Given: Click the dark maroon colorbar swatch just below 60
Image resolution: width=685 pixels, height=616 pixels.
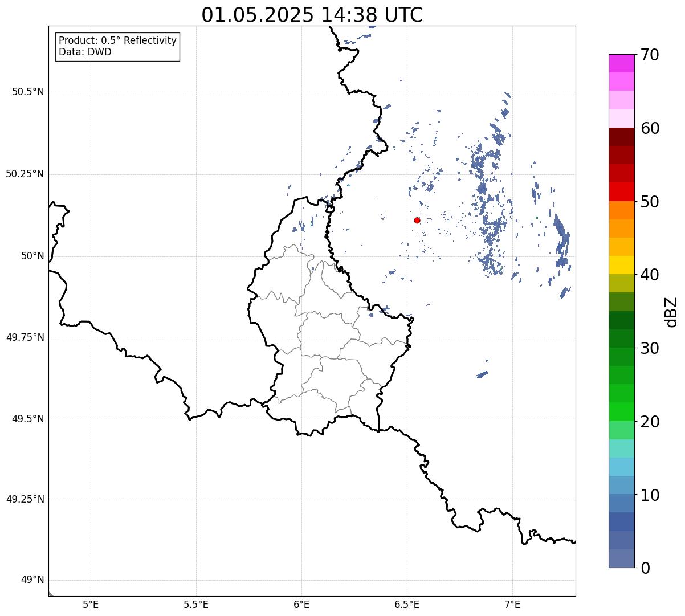Looking at the screenshot, I should coord(621,137).
